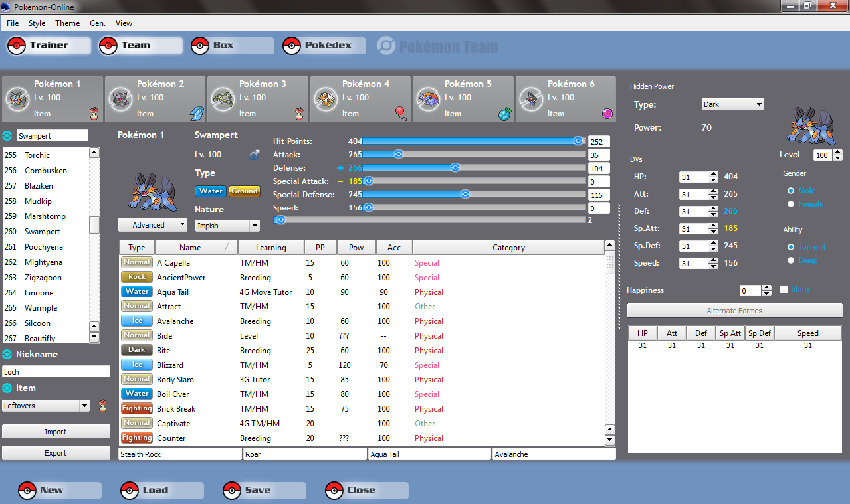This screenshot has height=504, width=850.
Task: Increase the HP DV spinner
Action: click(714, 174)
